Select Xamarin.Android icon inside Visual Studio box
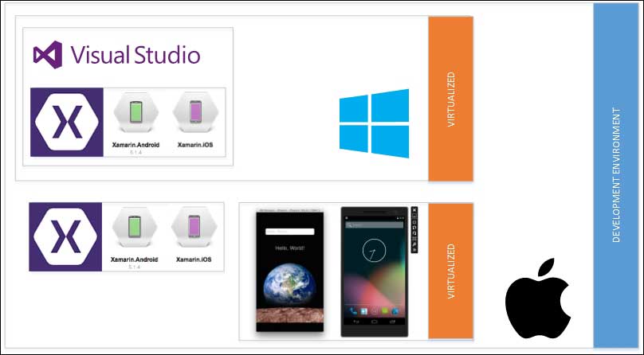This screenshot has width=644, height=355. pyautogui.click(x=136, y=112)
